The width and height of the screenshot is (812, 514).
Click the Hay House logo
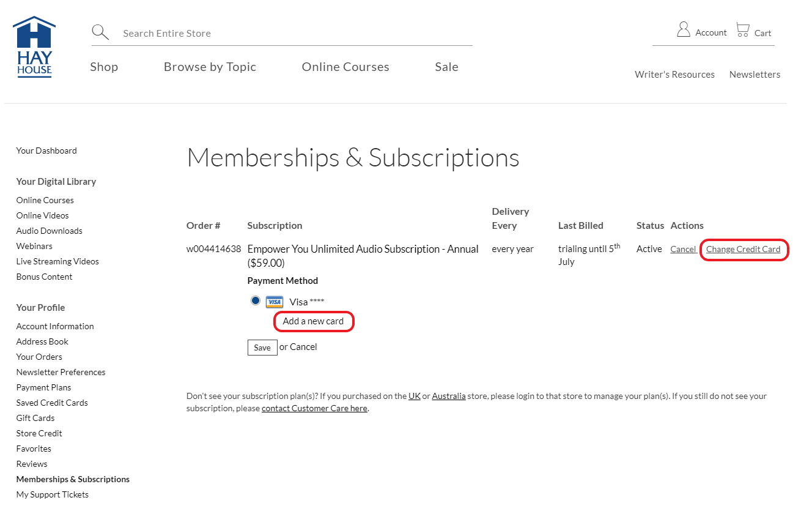(x=34, y=47)
